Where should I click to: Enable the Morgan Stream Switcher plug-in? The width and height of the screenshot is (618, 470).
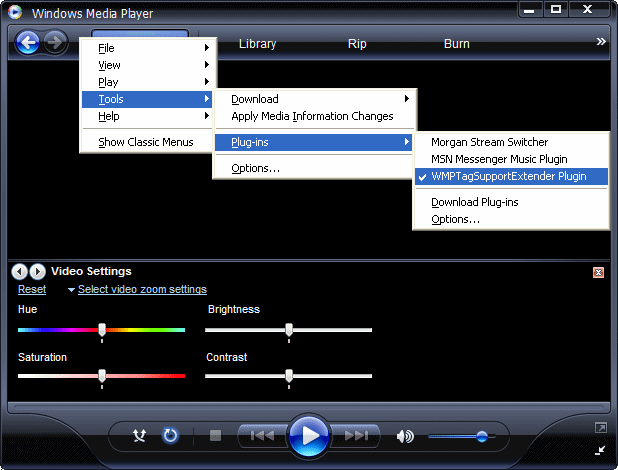point(511,142)
